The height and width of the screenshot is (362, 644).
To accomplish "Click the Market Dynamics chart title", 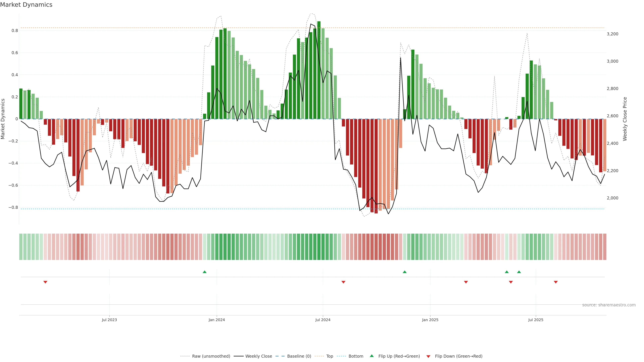I will [26, 5].
